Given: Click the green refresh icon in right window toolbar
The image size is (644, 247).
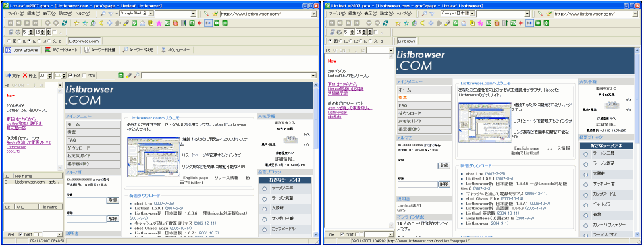Looking at the screenshot, I should pos(386,23).
